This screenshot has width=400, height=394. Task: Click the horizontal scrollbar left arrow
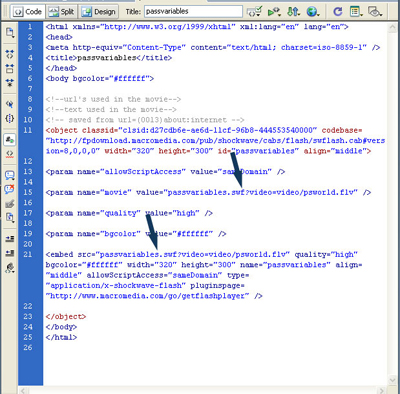(x=23, y=390)
